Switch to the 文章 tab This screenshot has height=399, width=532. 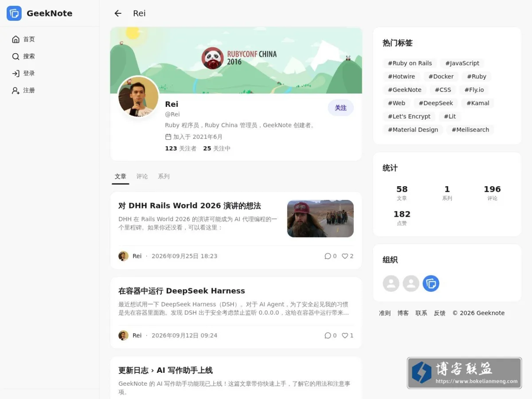[121, 176]
